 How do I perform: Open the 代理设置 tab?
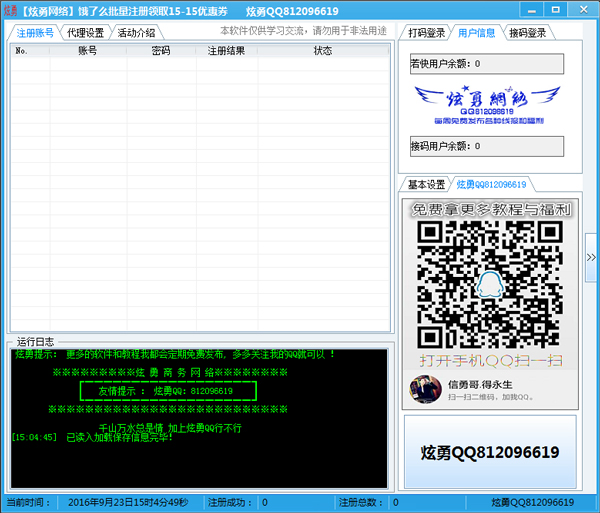coord(86,33)
